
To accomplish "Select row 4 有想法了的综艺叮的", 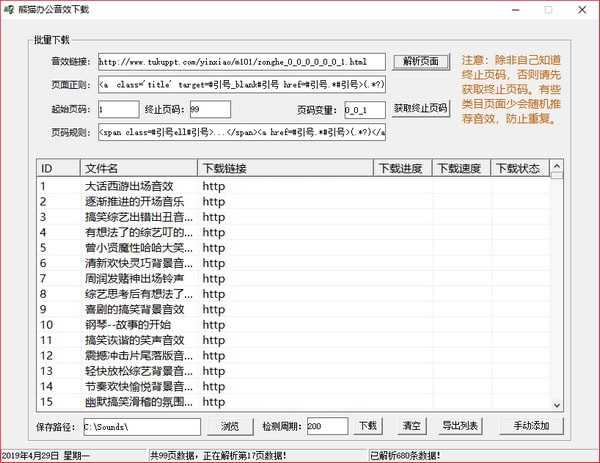I will click(x=293, y=232).
